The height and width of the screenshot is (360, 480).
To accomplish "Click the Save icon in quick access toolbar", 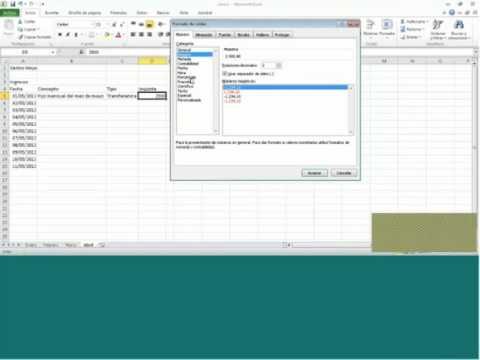I will (x=13, y=4).
